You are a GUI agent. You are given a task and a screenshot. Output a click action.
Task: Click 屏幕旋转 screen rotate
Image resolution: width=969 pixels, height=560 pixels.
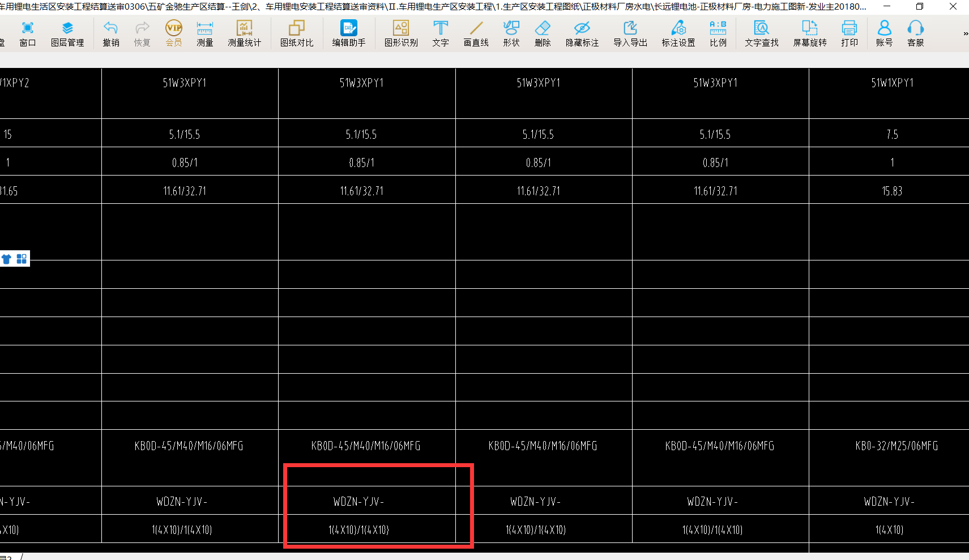(x=809, y=33)
